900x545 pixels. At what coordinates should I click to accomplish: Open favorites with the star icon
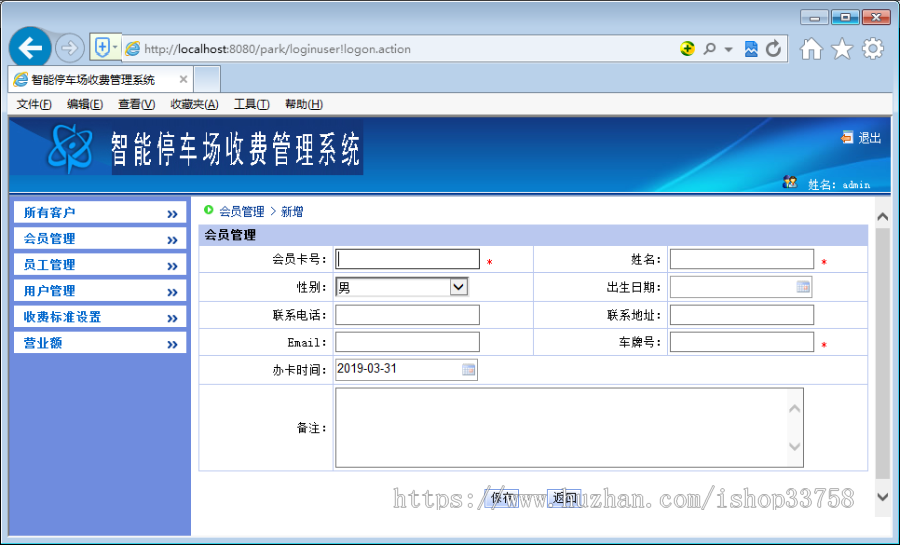[x=842, y=49]
